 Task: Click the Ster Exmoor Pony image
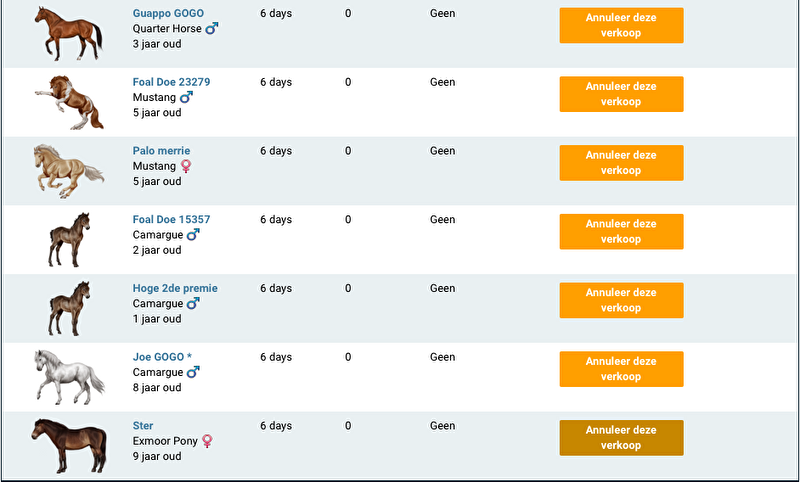coord(68,445)
